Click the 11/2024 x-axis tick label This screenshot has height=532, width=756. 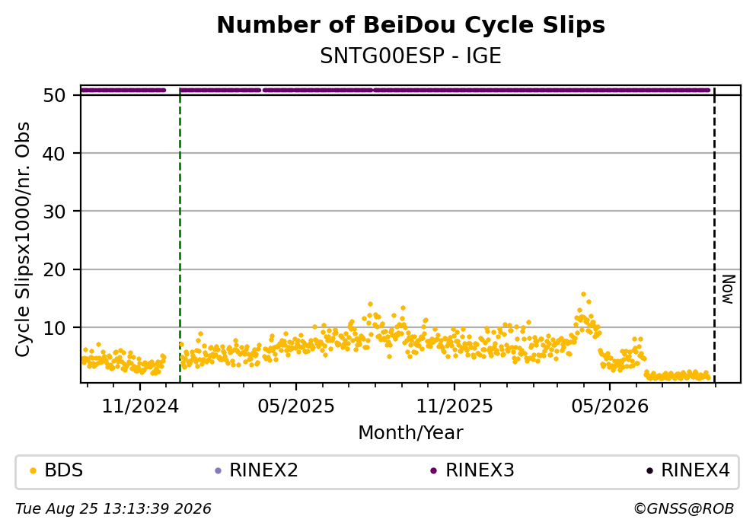point(140,406)
